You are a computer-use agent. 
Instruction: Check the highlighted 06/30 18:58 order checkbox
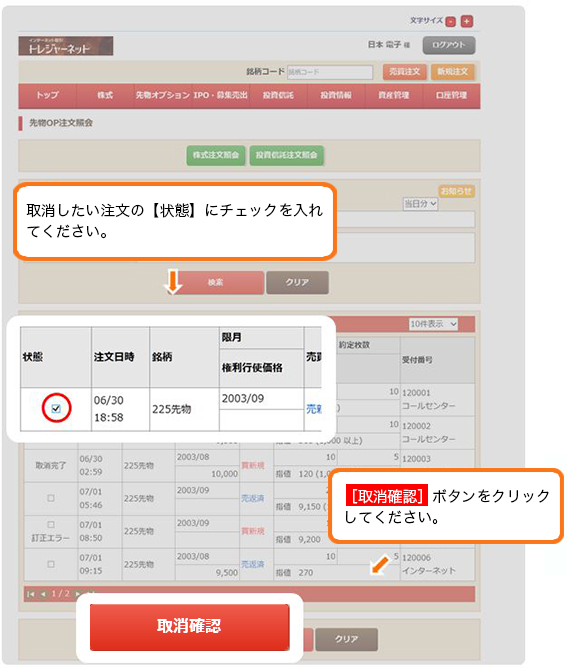[56, 409]
